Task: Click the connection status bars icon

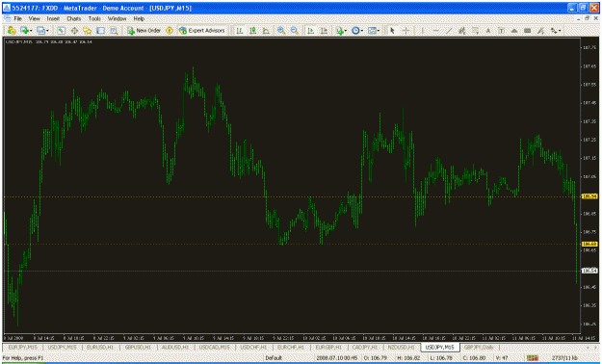Action: (x=533, y=358)
